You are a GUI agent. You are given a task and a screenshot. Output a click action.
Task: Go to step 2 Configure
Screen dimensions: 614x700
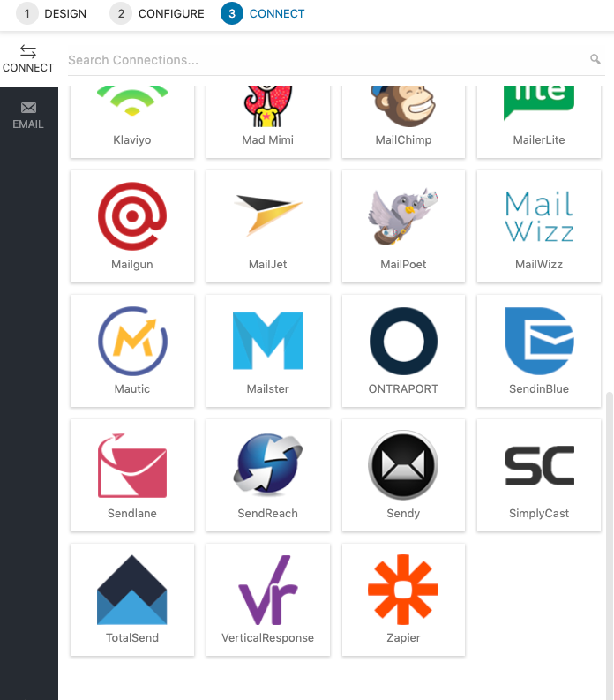point(157,14)
